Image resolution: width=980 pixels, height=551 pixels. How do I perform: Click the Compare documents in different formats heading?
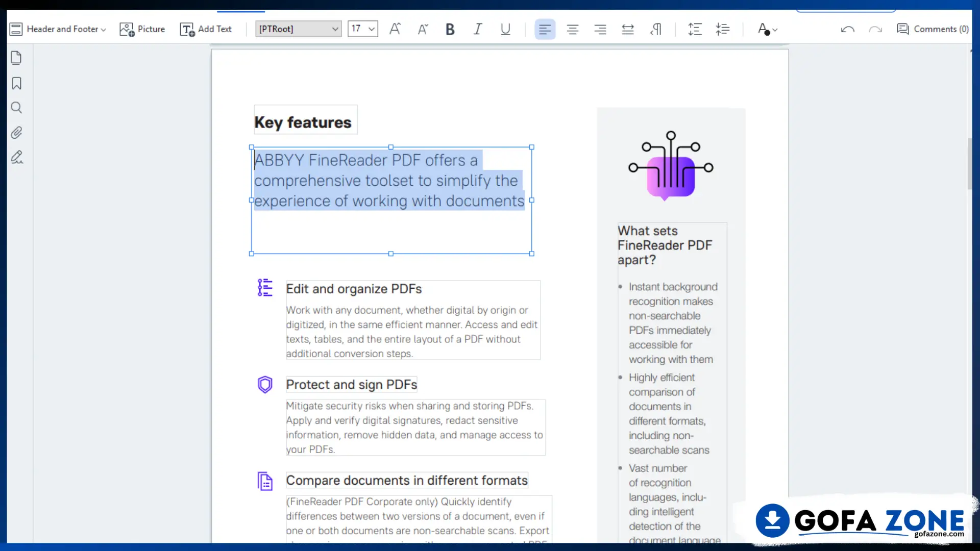[407, 481]
